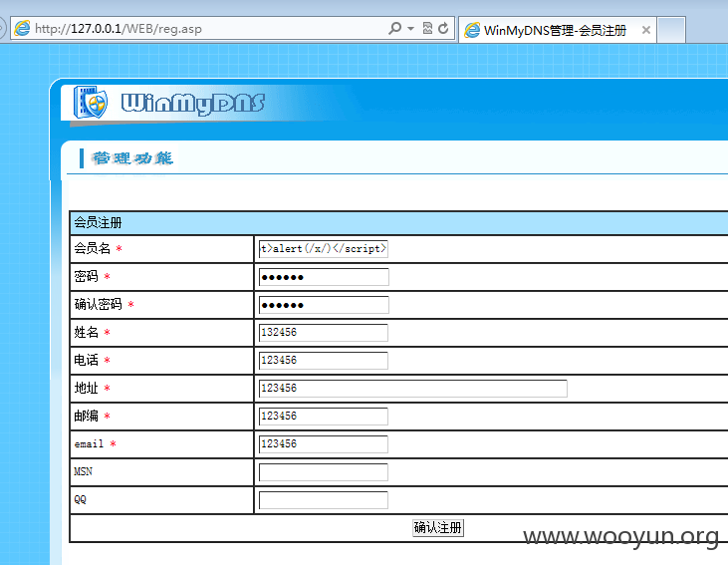Click the 会员名 label

[92, 248]
